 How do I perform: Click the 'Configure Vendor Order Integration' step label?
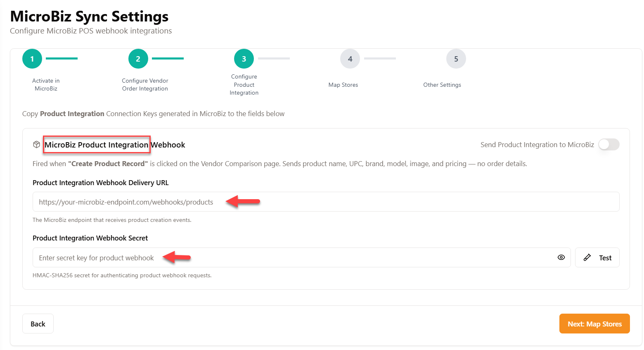(145, 85)
